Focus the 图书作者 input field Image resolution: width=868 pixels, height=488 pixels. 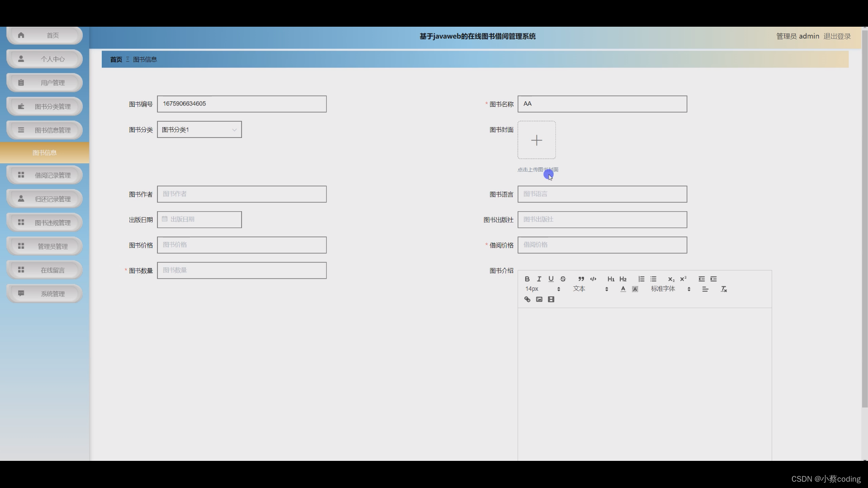[x=242, y=194]
